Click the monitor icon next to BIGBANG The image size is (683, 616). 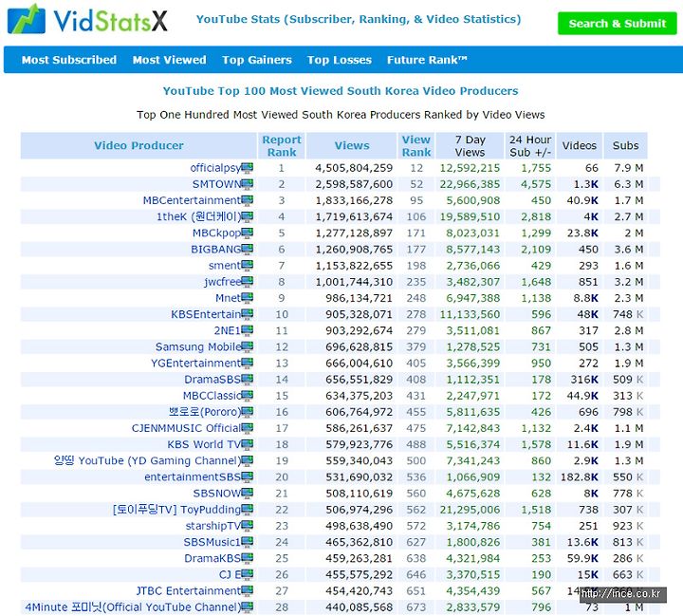tap(247, 250)
